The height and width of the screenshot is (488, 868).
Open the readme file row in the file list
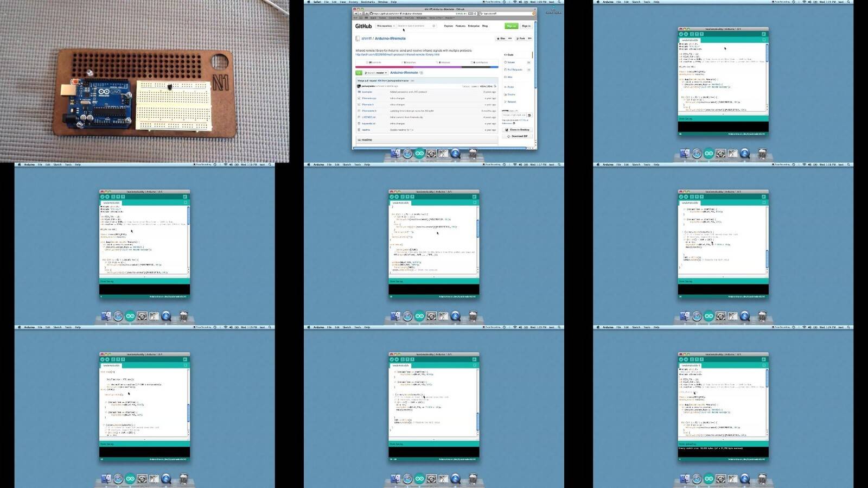[427, 130]
